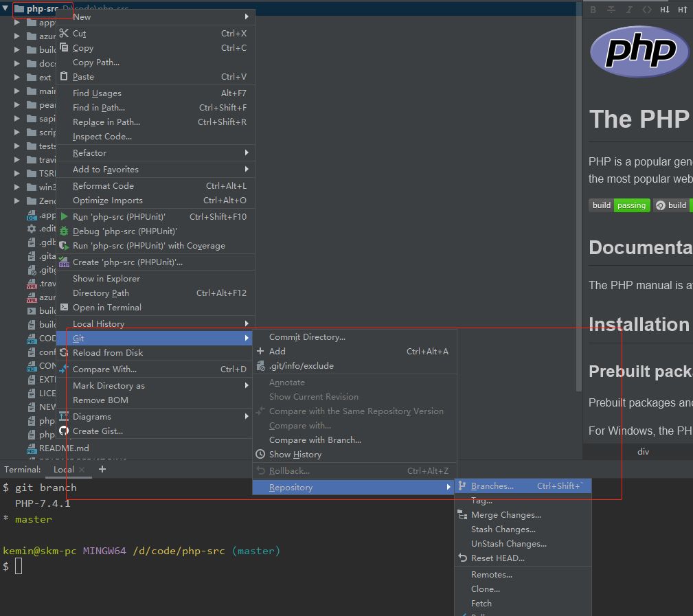693x616 pixels.
Task: Select Compare with Branch
Action: pyautogui.click(x=354, y=440)
